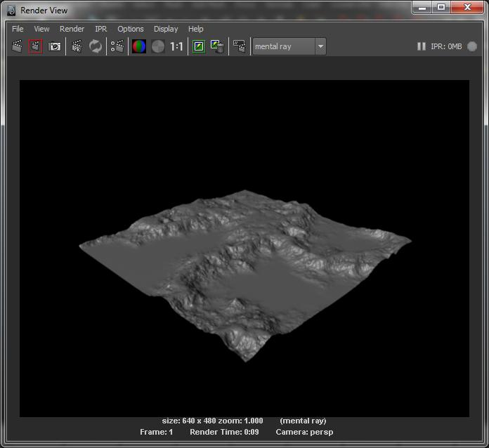Click the 'Camera: persp' status text
Screen dimensions: 489x448
point(304,432)
